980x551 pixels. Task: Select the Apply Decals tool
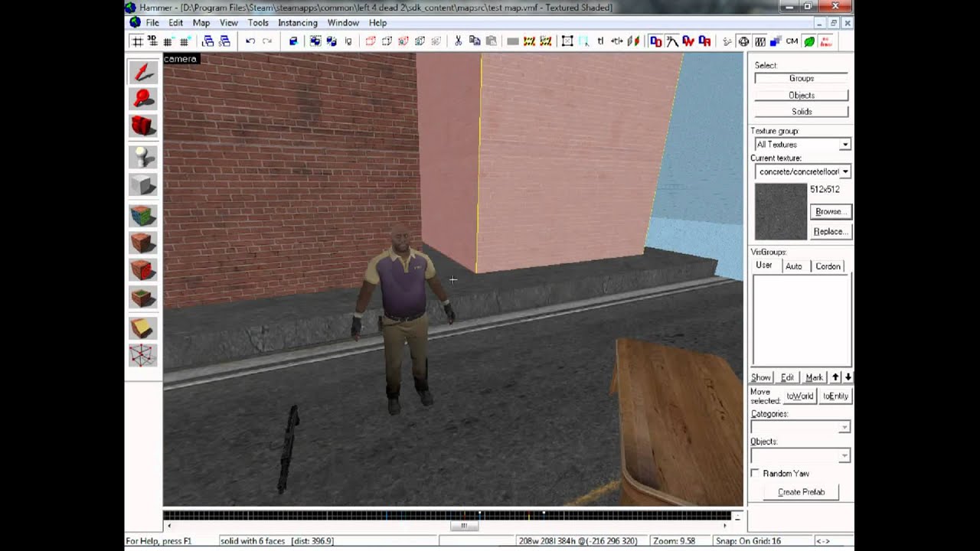143,270
